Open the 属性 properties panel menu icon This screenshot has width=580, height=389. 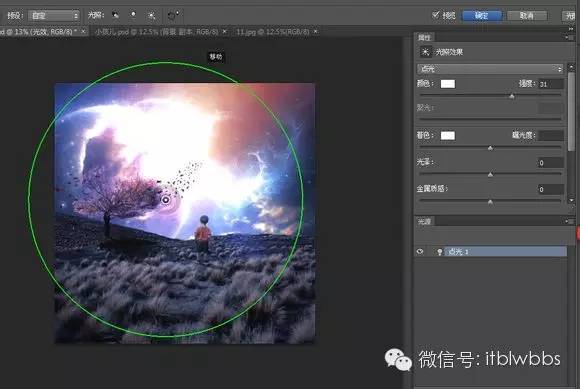coord(567,37)
